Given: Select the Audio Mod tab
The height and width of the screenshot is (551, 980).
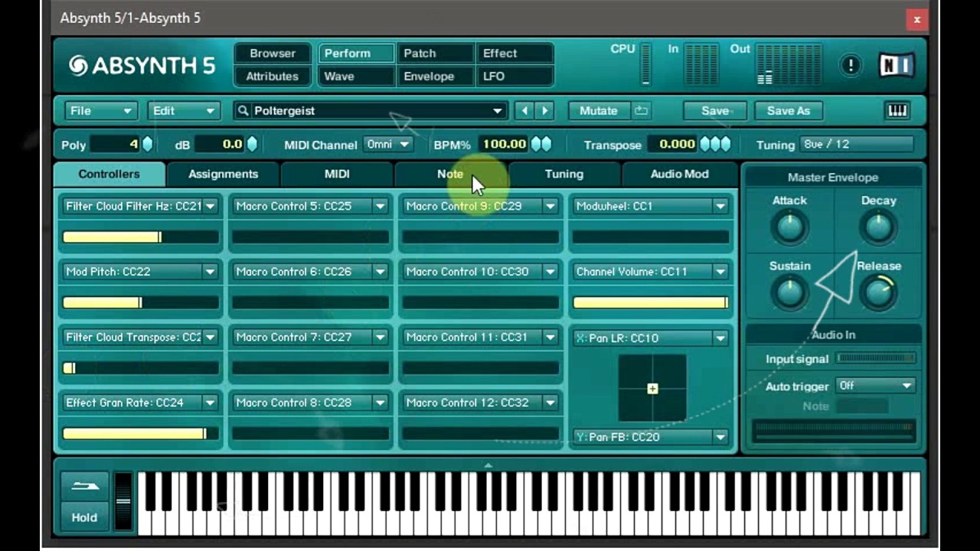Looking at the screenshot, I should tap(679, 174).
